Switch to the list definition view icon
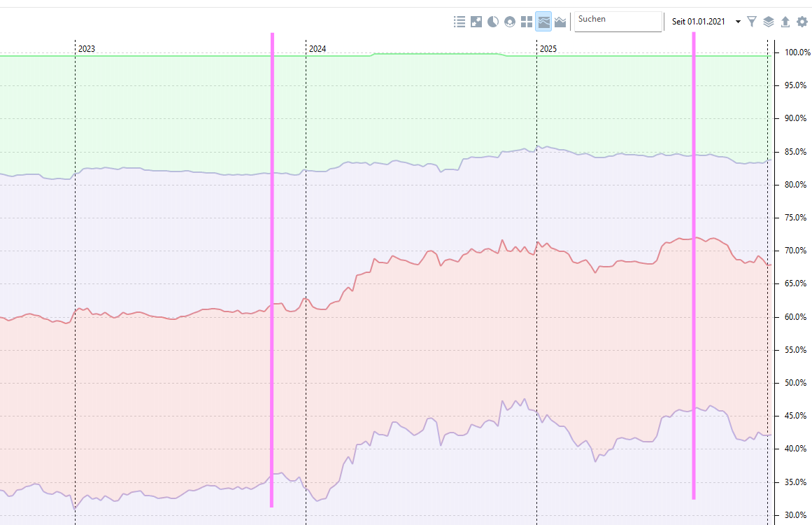812x525 pixels. 460,22
